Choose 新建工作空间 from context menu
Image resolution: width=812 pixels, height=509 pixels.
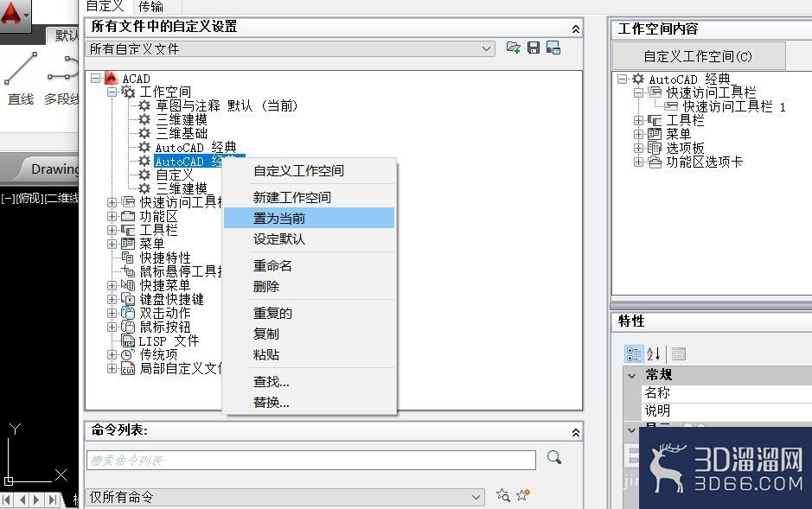coord(310,197)
